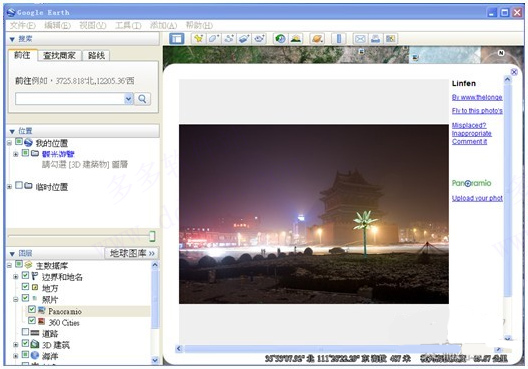Click the search text input field
Screen dimensions: 528x369
[70, 99]
